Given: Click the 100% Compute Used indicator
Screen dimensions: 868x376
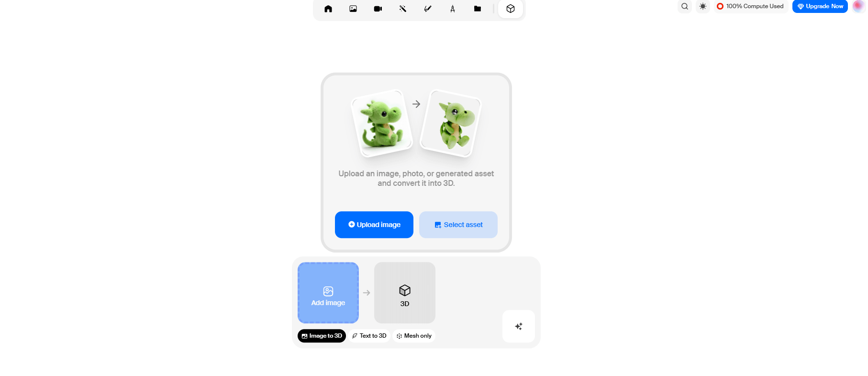Looking at the screenshot, I should coord(750,6).
